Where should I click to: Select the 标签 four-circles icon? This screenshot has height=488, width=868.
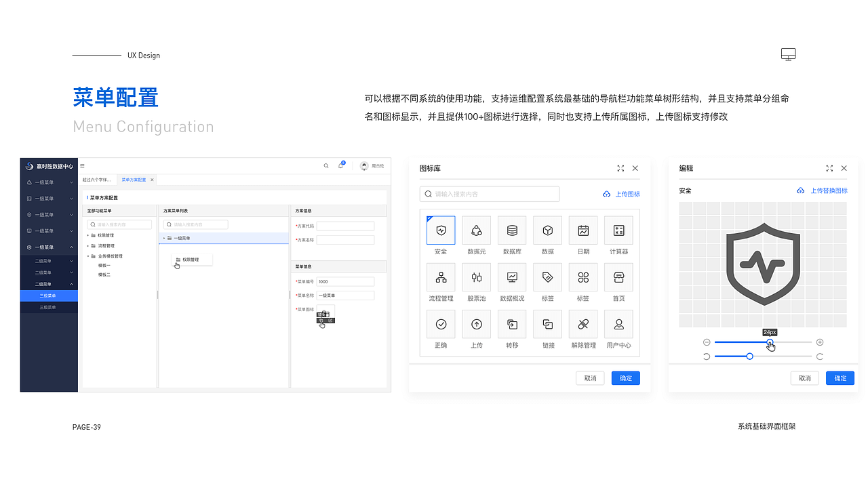[583, 277]
